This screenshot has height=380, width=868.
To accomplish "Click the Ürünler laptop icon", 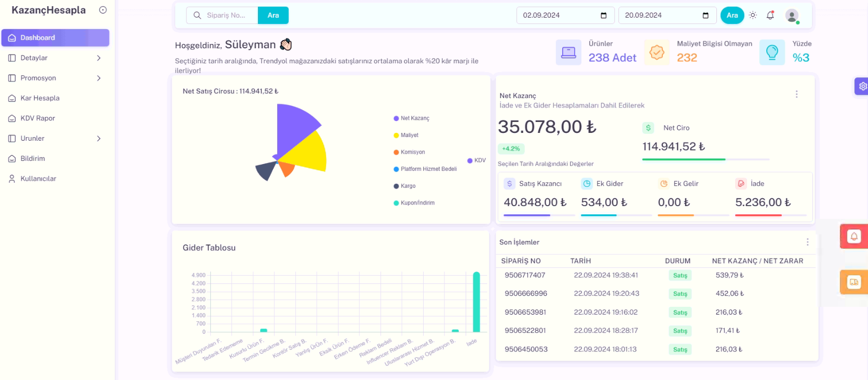I will tap(568, 52).
